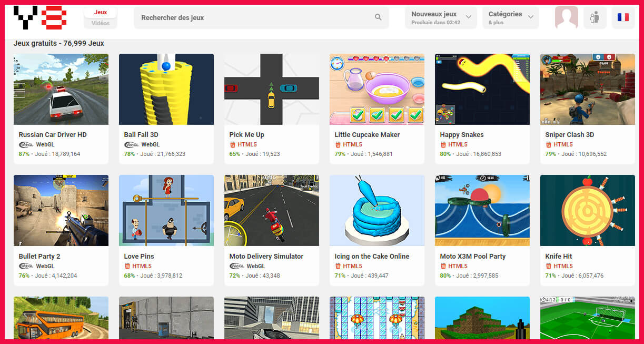Image resolution: width=644 pixels, height=344 pixels.
Task: Click the Happy Snakes title
Action: [x=462, y=135]
